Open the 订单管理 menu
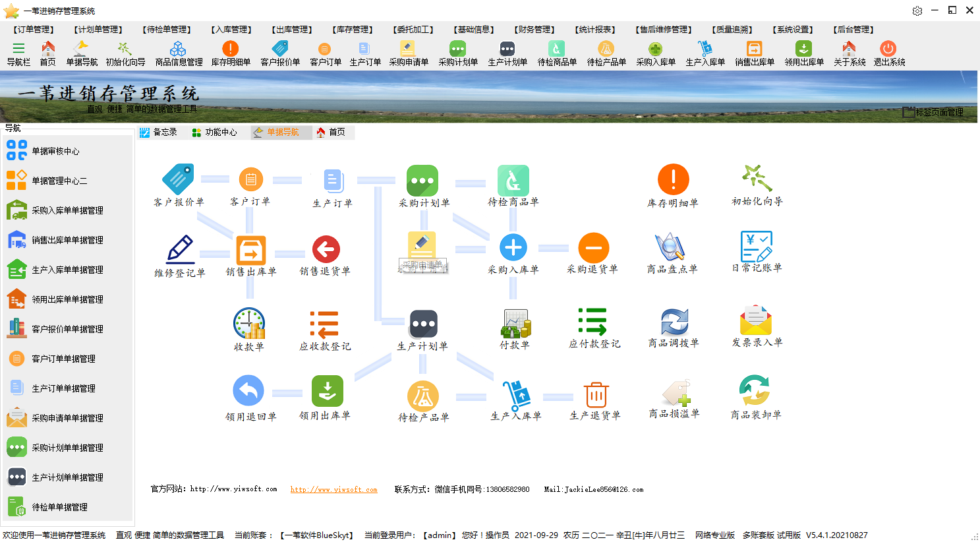The width and height of the screenshot is (980, 542). tap(34, 30)
